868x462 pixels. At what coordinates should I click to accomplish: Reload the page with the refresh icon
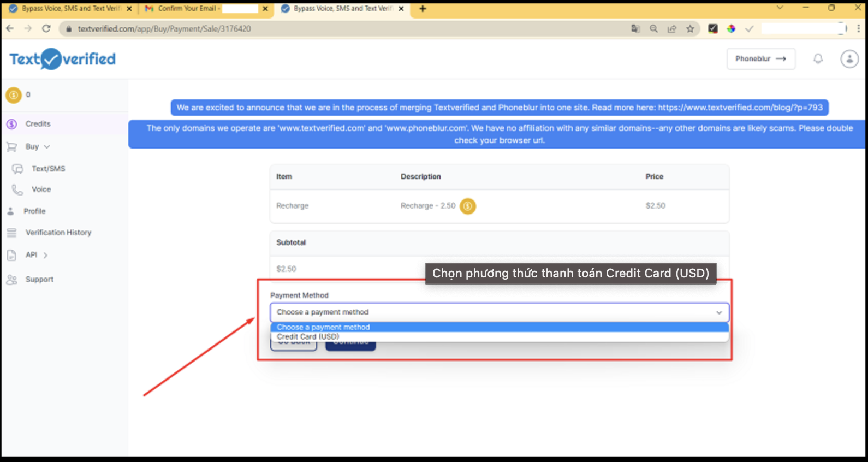[46, 29]
